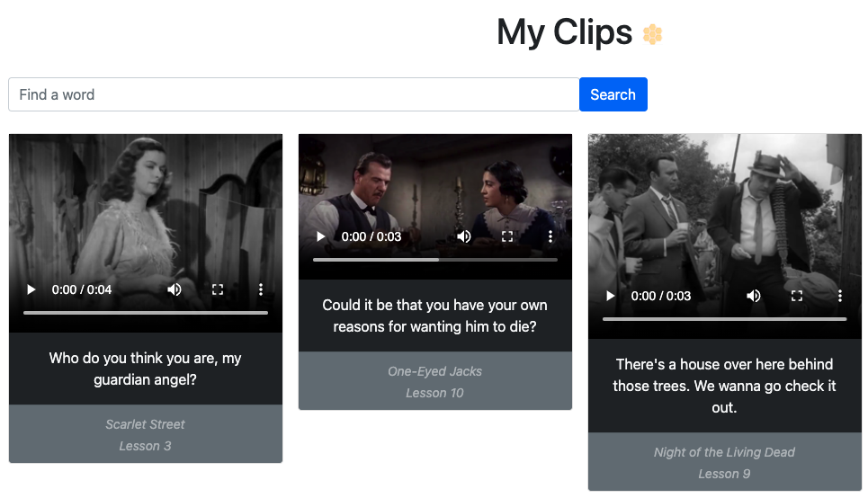Play the Night of the Living Dead clip
The width and height of the screenshot is (868, 498).
pos(610,296)
